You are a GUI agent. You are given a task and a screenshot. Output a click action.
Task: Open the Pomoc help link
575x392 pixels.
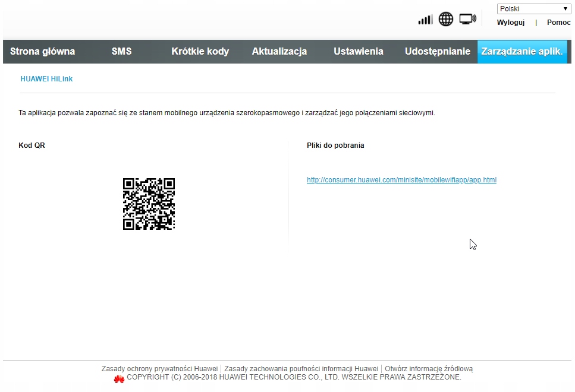(558, 23)
